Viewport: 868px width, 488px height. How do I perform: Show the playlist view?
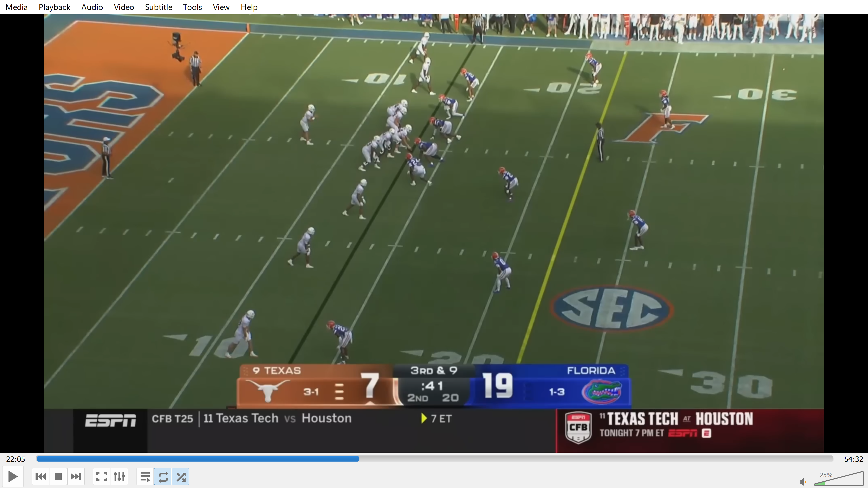pos(145,476)
